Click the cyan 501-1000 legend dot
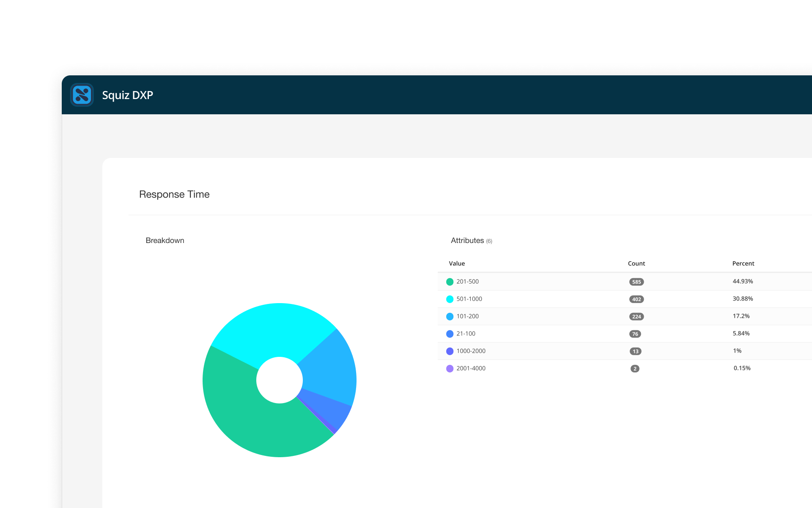Viewport: 812px width, 508px height. [x=450, y=299]
